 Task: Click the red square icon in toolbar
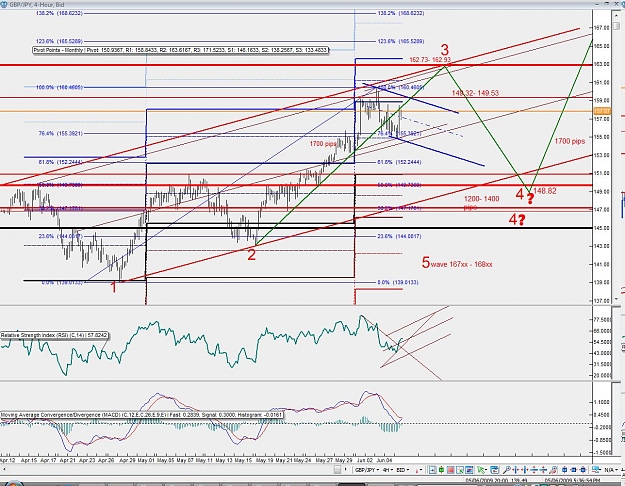point(450,470)
